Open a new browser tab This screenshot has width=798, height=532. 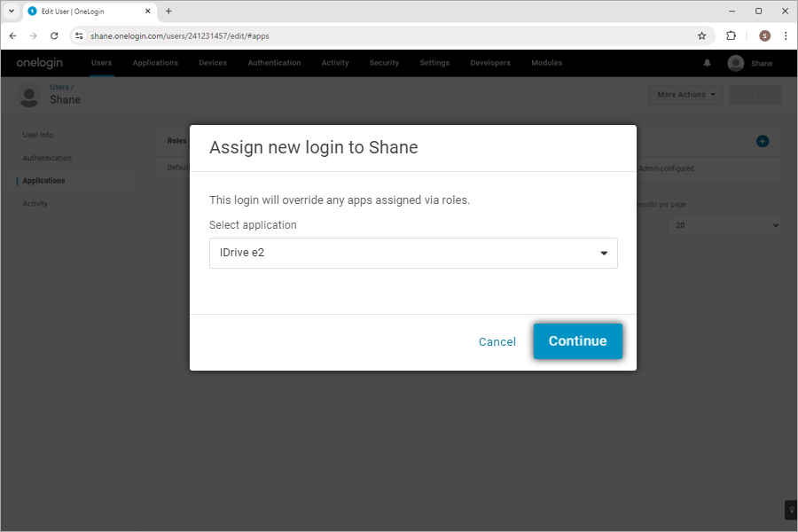168,12
